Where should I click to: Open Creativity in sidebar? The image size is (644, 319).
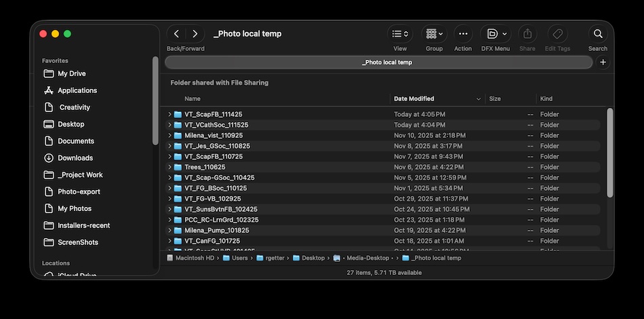(x=75, y=107)
